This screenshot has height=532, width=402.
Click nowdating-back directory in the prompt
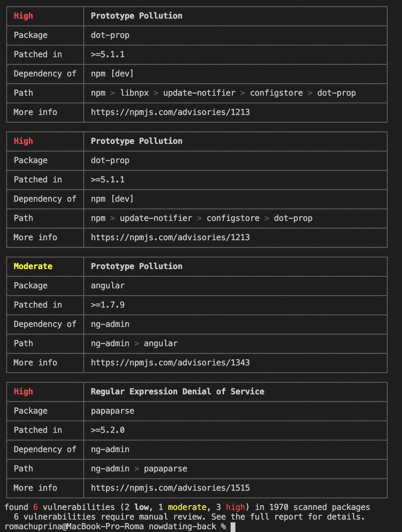click(x=182, y=527)
